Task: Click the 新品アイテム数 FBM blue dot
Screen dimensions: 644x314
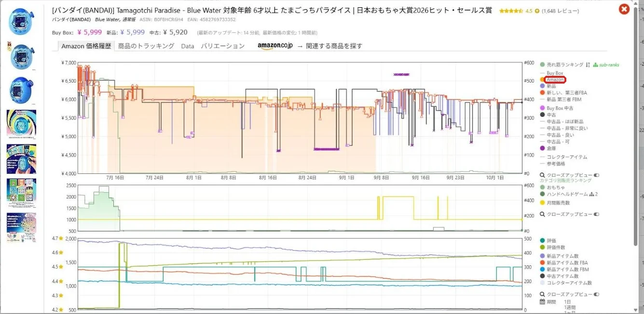Action: pyautogui.click(x=543, y=269)
